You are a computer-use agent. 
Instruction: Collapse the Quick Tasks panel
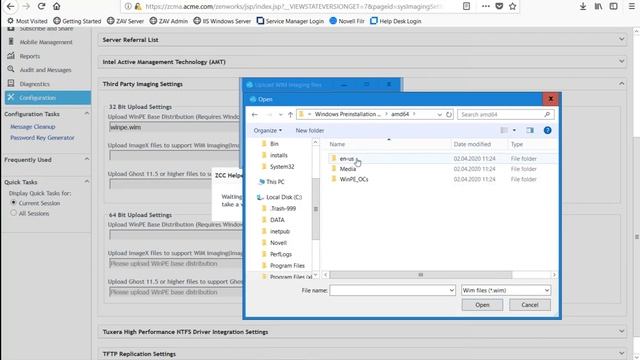pos(87,182)
